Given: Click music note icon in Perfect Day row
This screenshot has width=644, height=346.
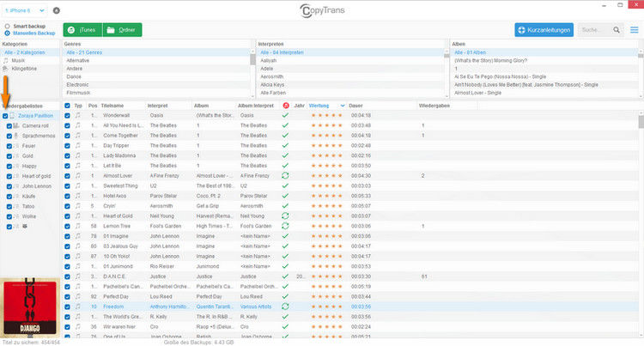Looking at the screenshot, I should coord(77,296).
